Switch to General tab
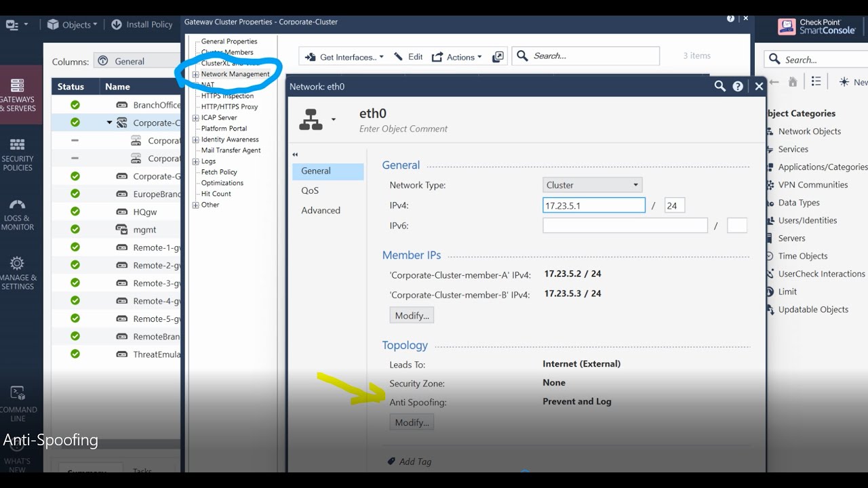The height and width of the screenshot is (488, 868). tap(328, 171)
